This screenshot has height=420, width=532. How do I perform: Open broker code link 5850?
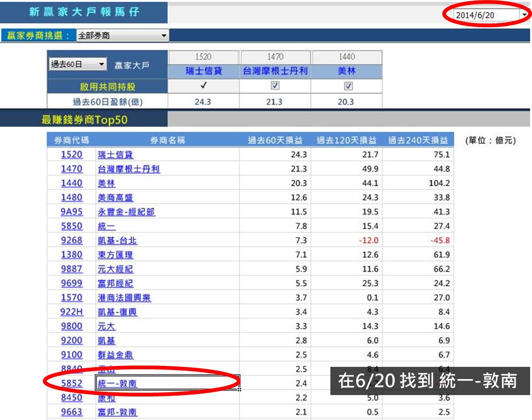71,226
